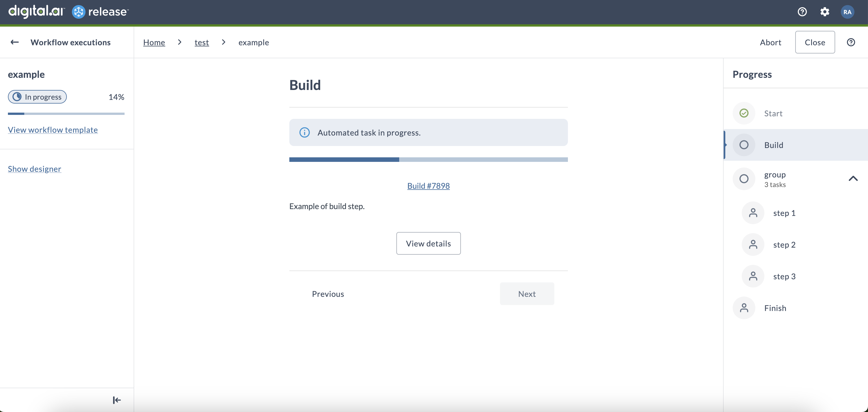The height and width of the screenshot is (412, 868).
Task: Click the workflow overall progress bar in sidebar
Action: [x=66, y=113]
